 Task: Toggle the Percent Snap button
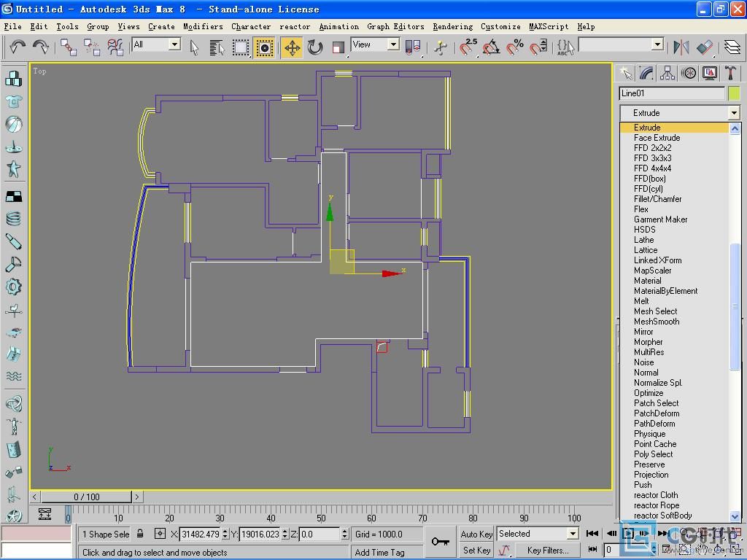[x=514, y=47]
